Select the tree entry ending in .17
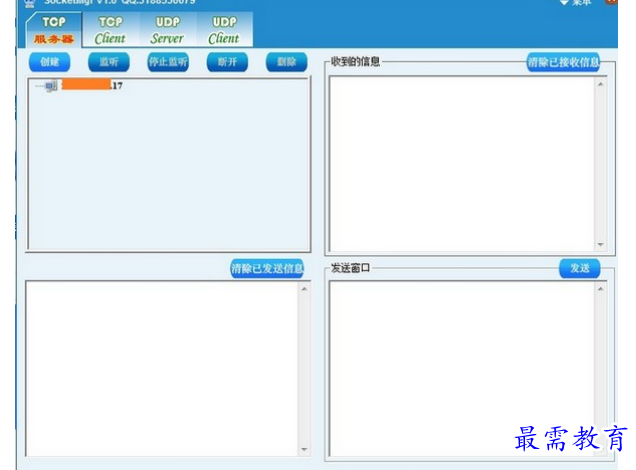 92,85
